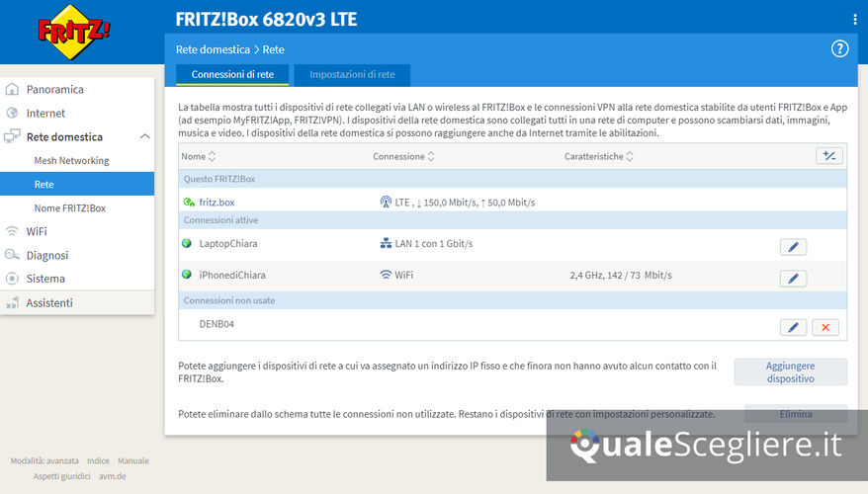This screenshot has width=868, height=494.
Task: Click the Aggiungere dispositivo button
Action: [791, 371]
